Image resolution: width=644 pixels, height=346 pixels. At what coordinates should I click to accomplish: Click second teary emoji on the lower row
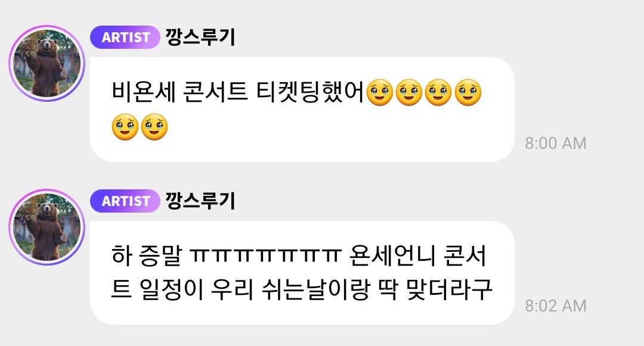[154, 127]
